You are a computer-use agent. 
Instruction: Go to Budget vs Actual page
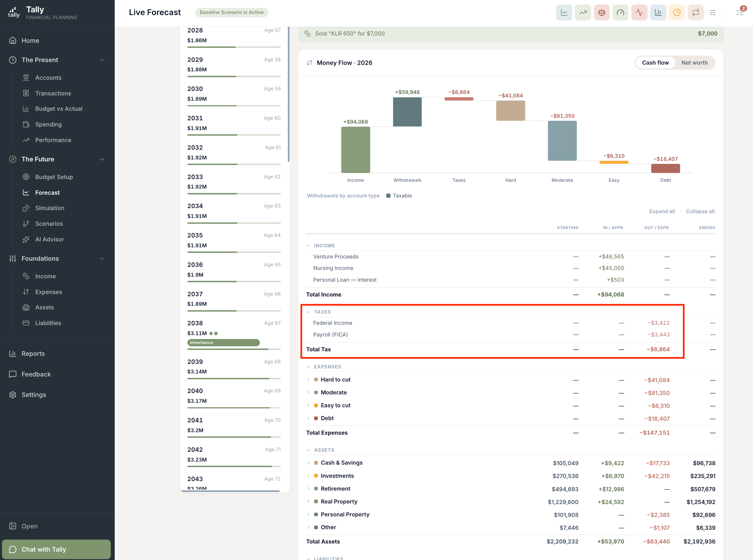click(59, 109)
